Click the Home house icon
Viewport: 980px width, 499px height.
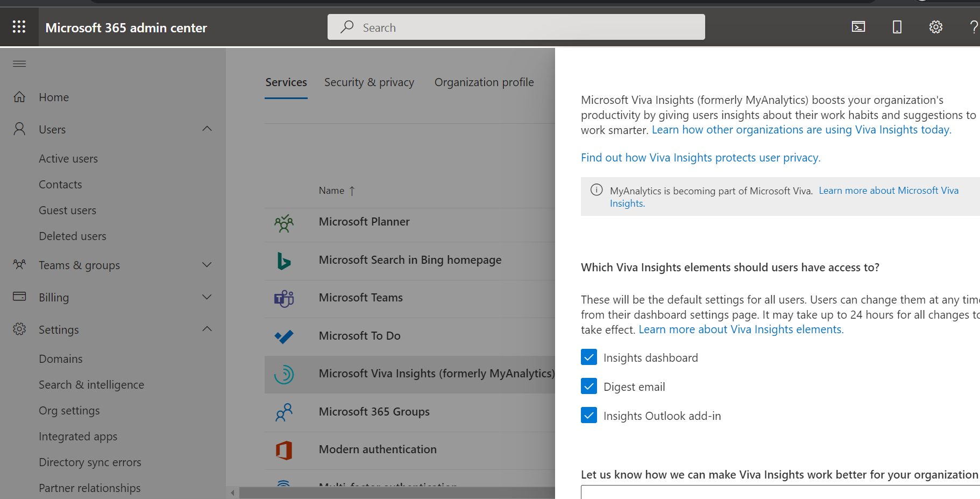(x=19, y=97)
